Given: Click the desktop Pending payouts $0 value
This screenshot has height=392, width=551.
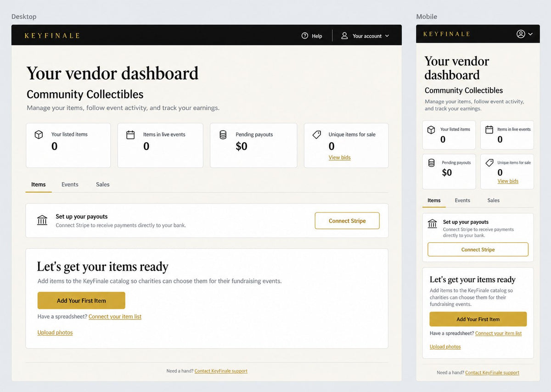Looking at the screenshot, I should pyautogui.click(x=242, y=146).
